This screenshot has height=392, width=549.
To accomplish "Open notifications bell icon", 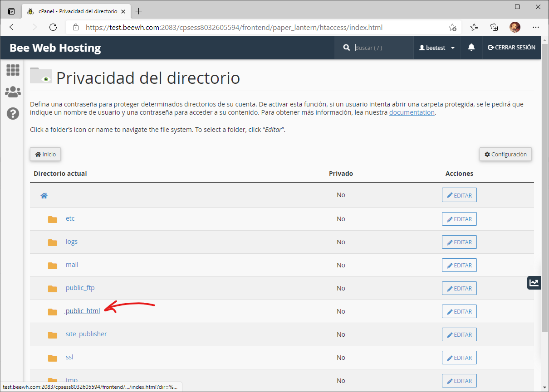I will 471,48.
